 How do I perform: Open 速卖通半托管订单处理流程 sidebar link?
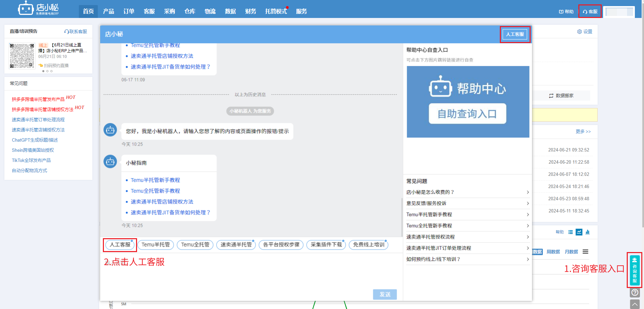38,120
